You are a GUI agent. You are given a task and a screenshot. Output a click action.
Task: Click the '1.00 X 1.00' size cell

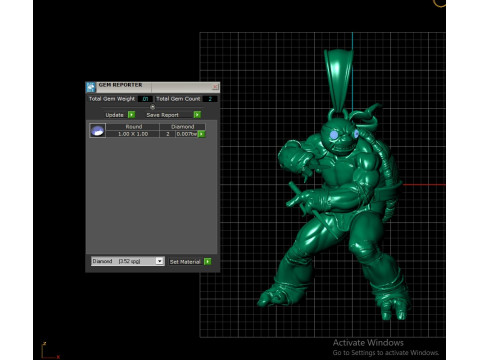click(x=133, y=134)
